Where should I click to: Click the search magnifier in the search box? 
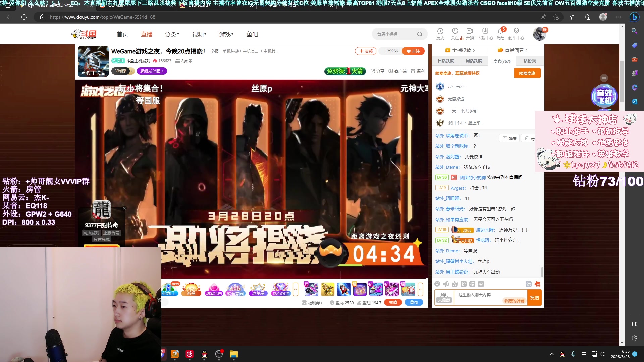pyautogui.click(x=420, y=34)
